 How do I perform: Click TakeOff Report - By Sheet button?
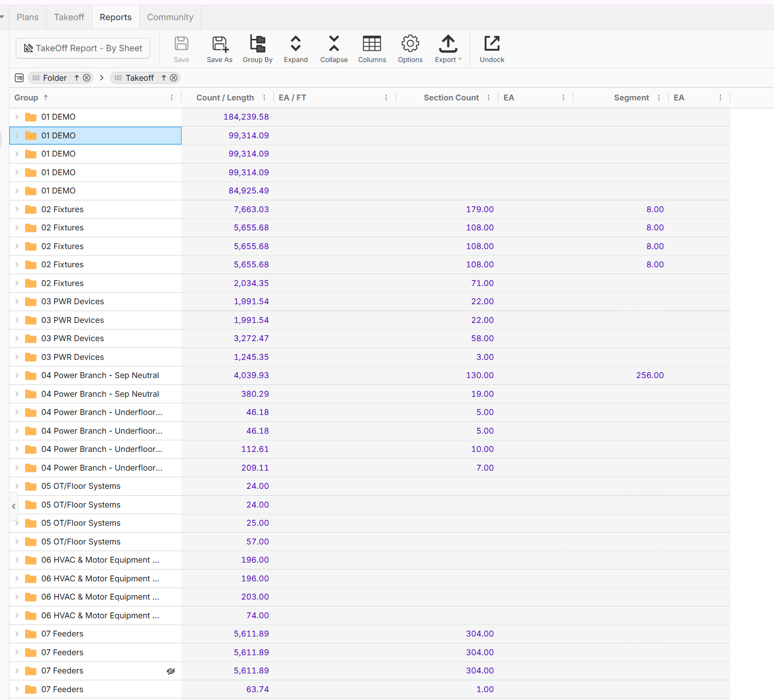coord(83,48)
